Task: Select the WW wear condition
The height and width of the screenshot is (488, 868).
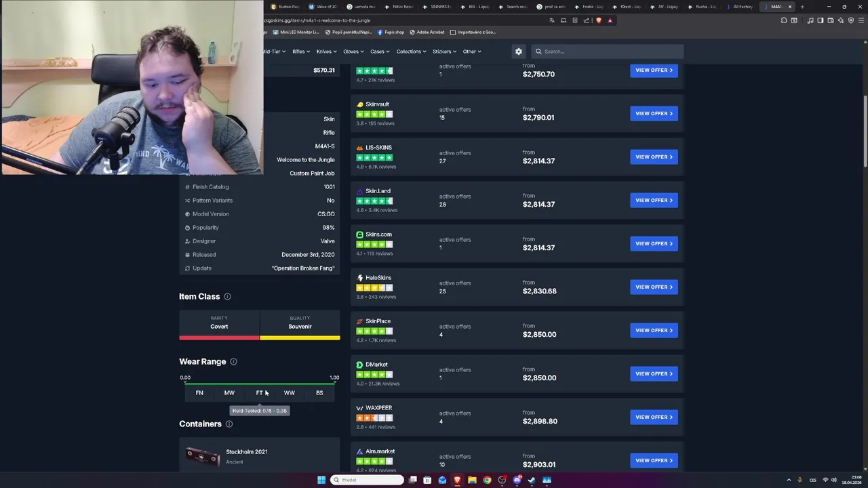Action: pyautogui.click(x=290, y=393)
